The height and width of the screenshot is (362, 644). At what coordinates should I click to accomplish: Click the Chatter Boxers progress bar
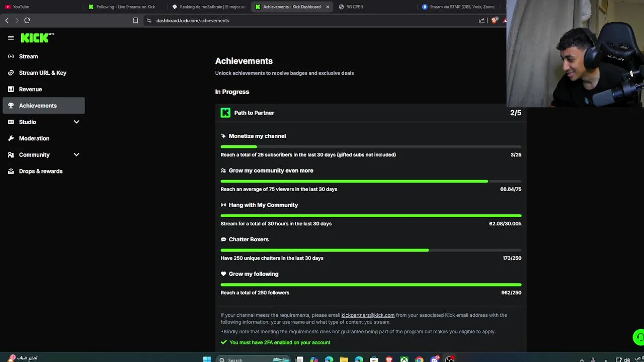tap(371, 250)
